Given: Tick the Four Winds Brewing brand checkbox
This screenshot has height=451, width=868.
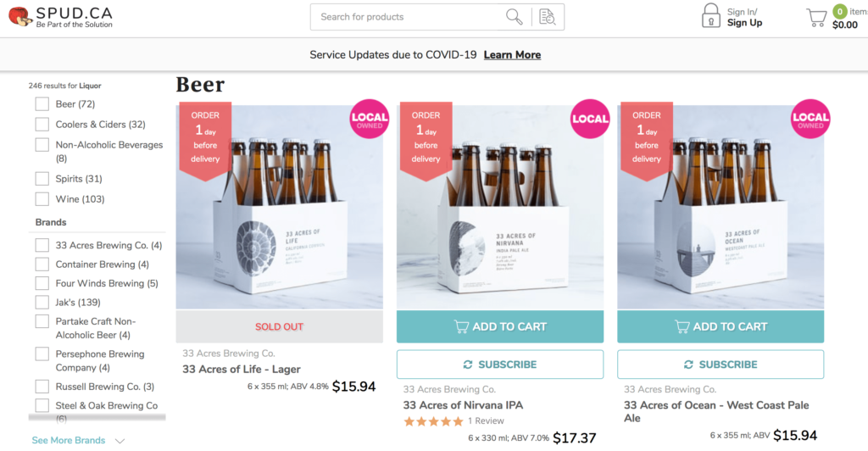Looking at the screenshot, I should 42,283.
